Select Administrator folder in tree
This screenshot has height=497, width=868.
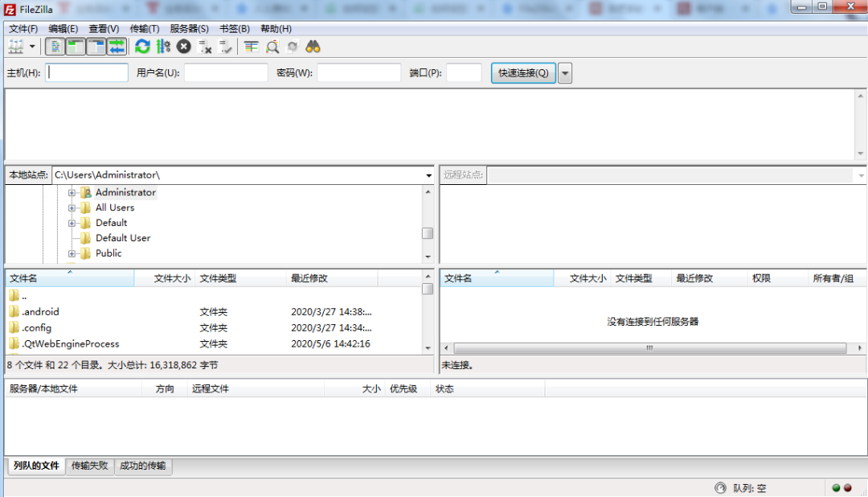pos(125,192)
